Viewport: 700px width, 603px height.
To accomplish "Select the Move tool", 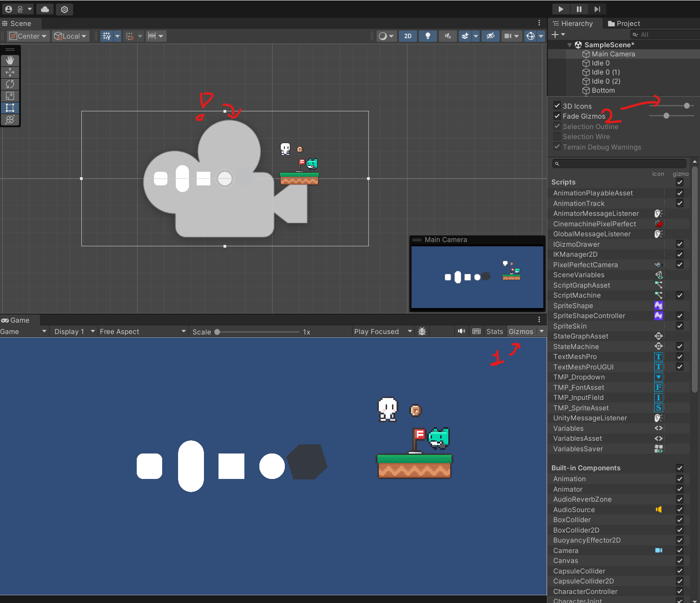I will click(x=10, y=72).
